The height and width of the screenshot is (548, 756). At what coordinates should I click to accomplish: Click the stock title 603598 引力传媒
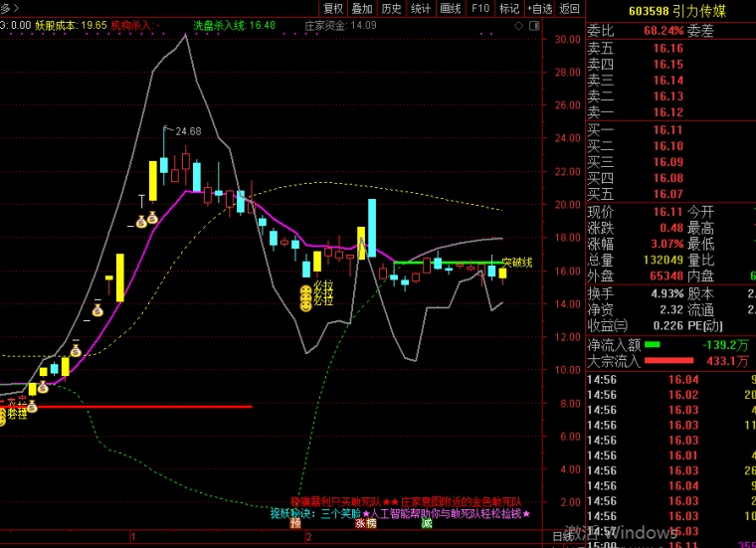coord(677,11)
